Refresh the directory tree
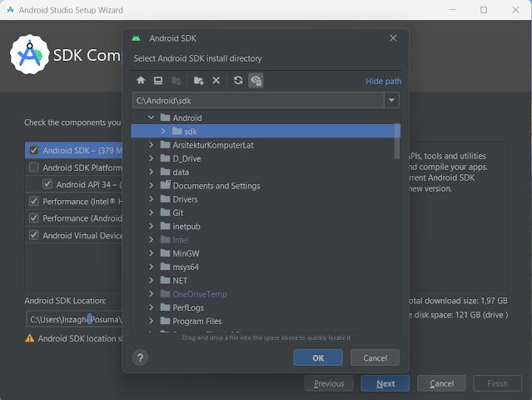Viewport: 532px width, 400px height. 238,81
